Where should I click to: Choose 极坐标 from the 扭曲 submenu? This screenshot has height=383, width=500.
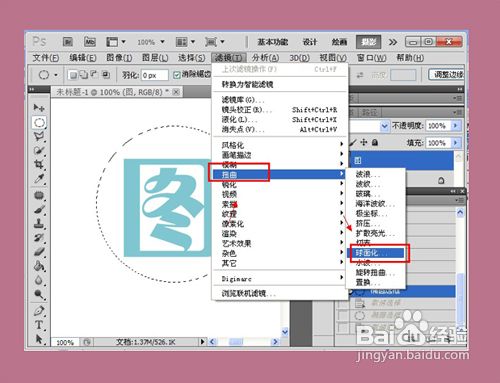[375, 213]
